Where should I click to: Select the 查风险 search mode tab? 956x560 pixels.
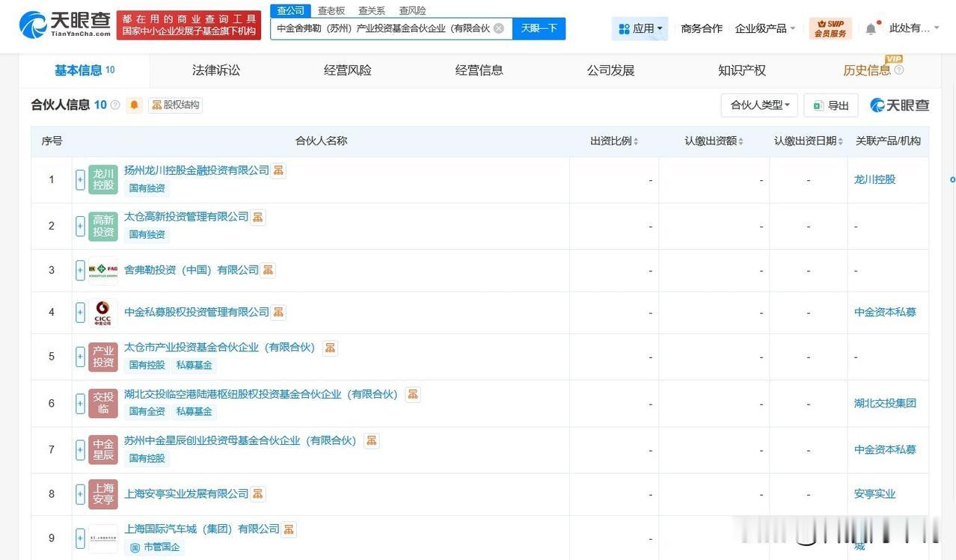[x=412, y=10]
